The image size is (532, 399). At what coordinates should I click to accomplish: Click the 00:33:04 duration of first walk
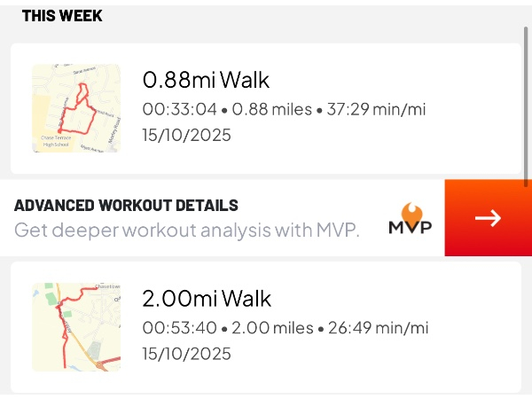(179, 110)
